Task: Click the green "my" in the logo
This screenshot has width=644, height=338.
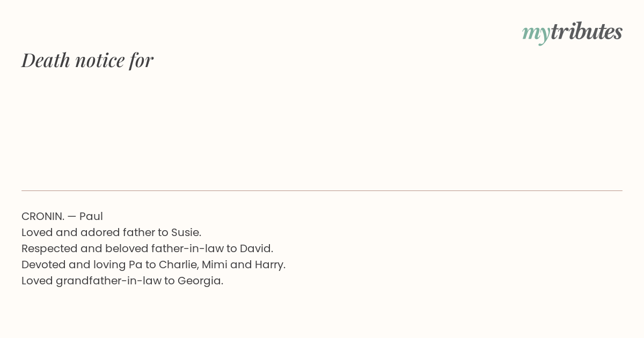Action: (x=536, y=34)
